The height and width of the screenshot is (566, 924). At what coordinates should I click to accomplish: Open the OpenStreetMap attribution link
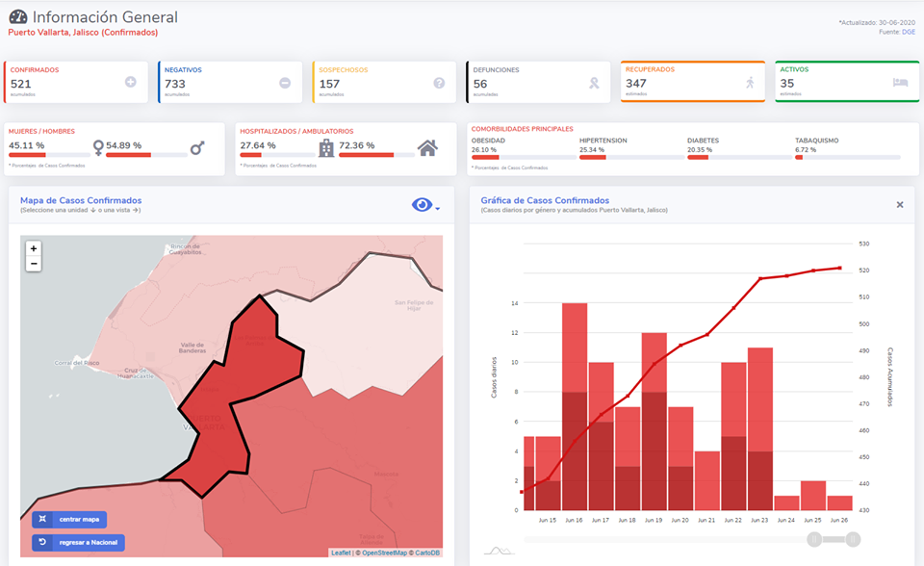386,553
